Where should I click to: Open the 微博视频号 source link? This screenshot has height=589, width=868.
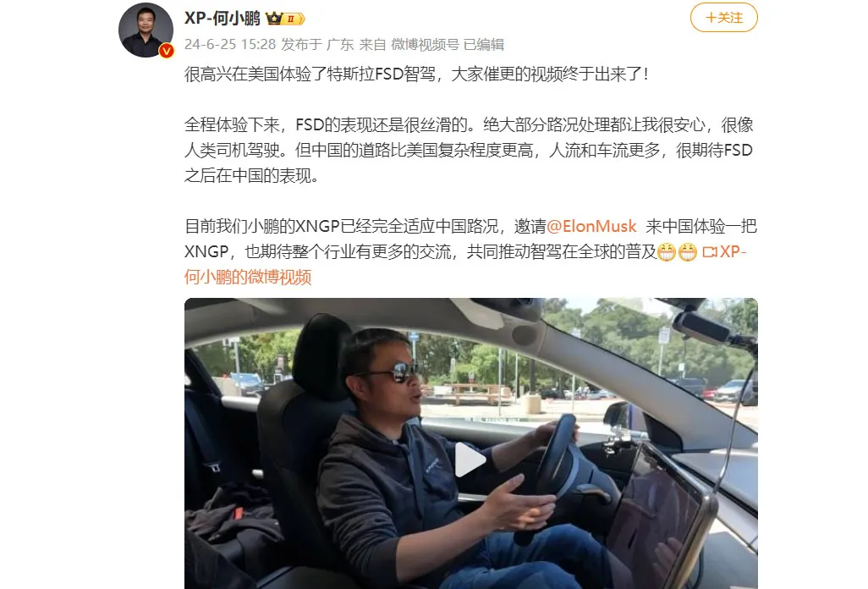tap(425, 44)
